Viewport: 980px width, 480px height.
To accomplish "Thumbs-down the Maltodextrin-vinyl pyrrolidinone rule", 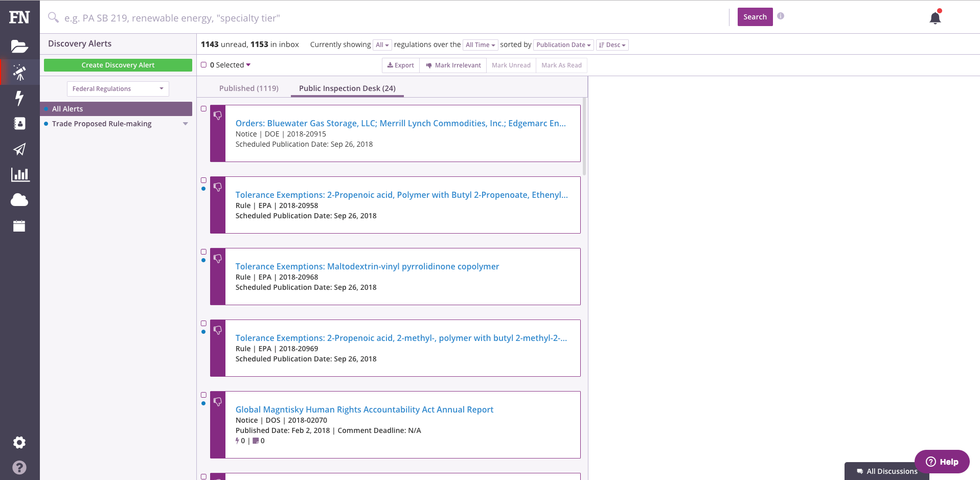I will point(218,259).
